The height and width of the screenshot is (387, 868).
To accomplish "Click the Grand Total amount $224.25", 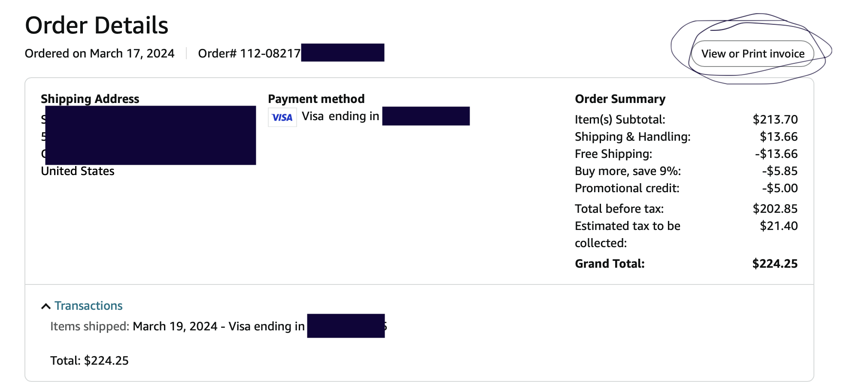I will (x=775, y=263).
